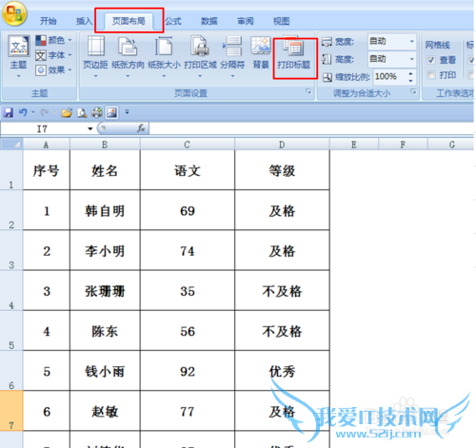Open Page Setup dialog launcher
Viewport: 476px width, 448px height.
(x=308, y=91)
